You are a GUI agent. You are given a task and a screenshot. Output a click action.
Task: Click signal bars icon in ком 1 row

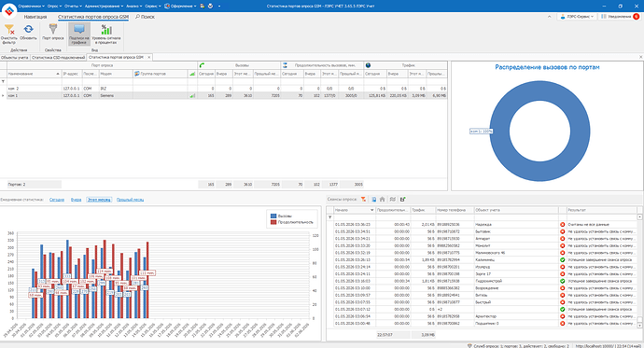tap(192, 95)
